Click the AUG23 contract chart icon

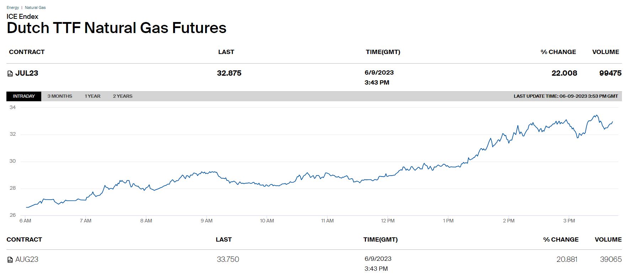[10, 260]
